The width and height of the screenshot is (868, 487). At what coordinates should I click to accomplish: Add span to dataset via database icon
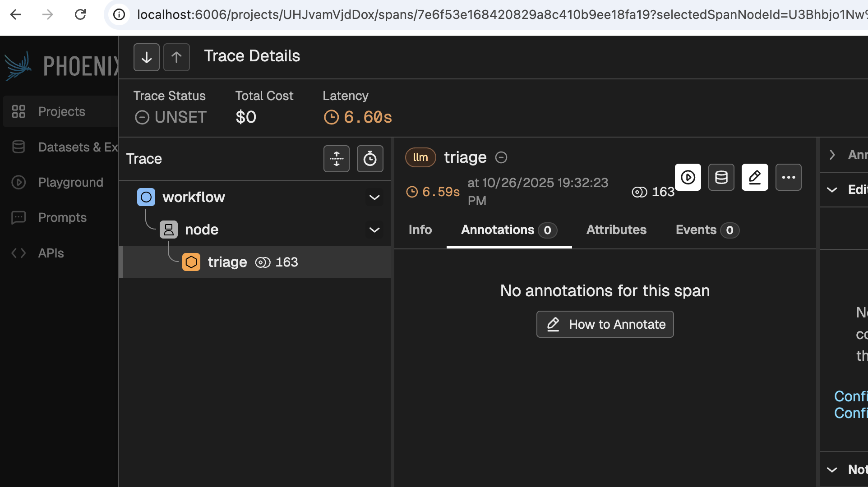point(721,177)
